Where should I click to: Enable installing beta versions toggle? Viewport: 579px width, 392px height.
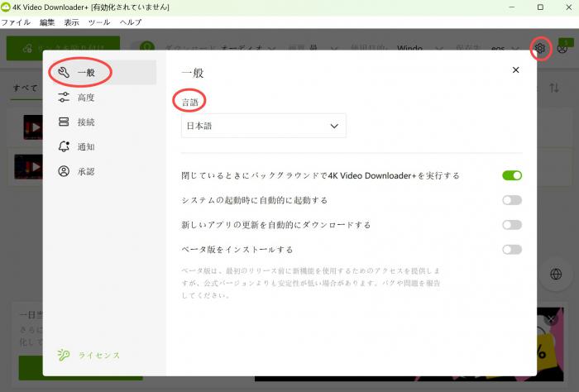coord(512,250)
